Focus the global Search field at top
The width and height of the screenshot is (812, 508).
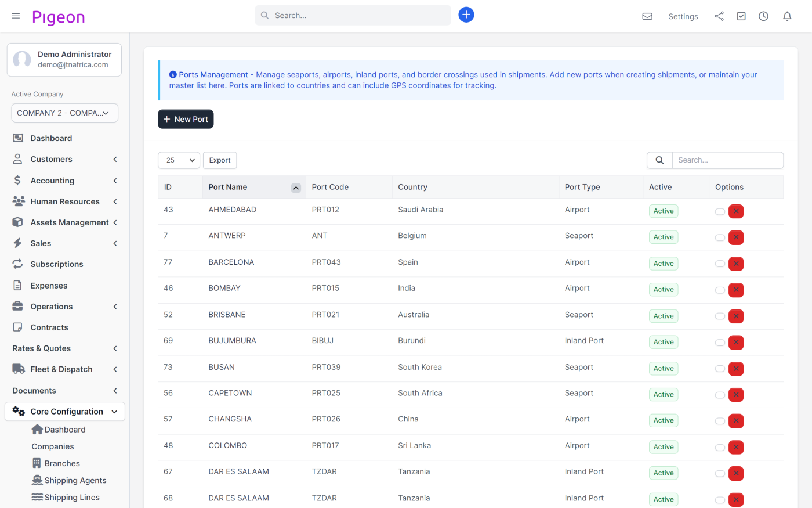(x=353, y=15)
